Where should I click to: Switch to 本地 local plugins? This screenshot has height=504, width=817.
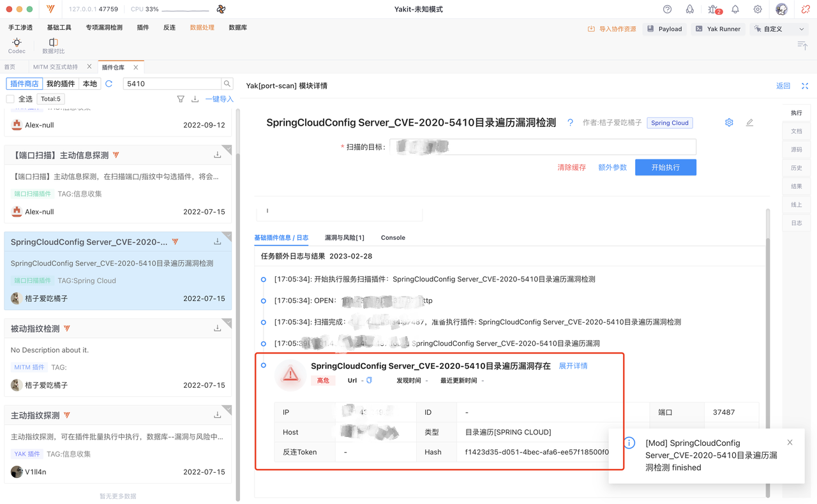click(x=90, y=84)
